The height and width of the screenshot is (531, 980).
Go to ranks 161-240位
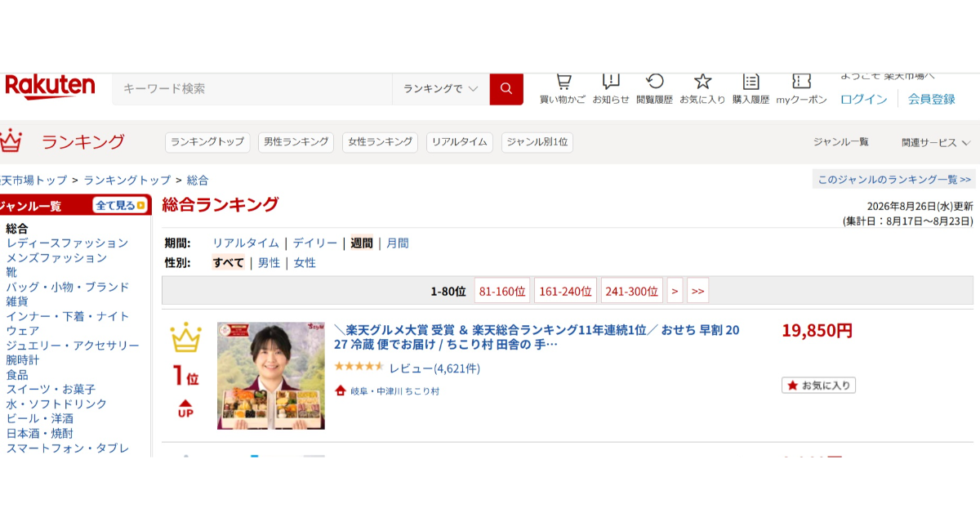565,291
